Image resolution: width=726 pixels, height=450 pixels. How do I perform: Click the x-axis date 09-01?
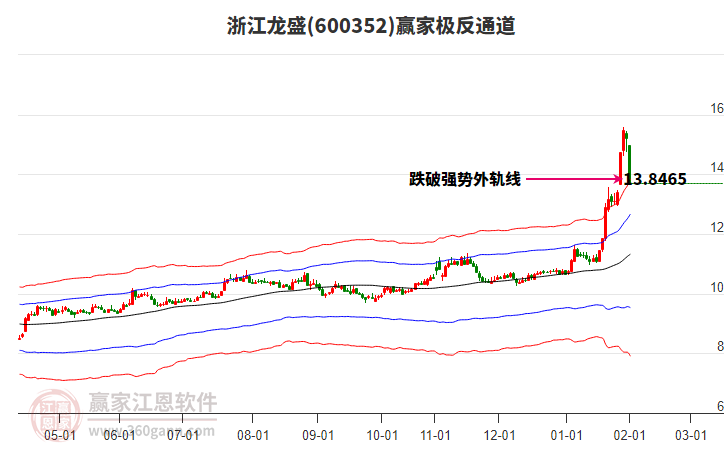click(x=318, y=435)
